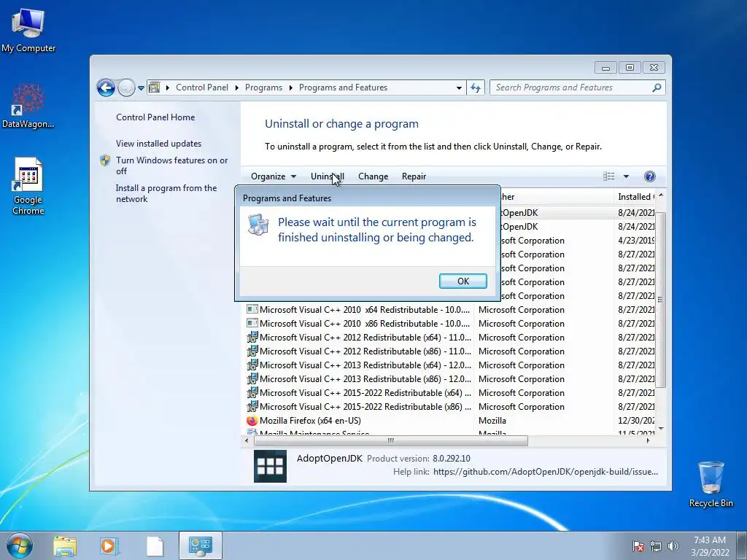Select Microsoft Corporation publisher cell dated 4/23/2019

point(533,241)
